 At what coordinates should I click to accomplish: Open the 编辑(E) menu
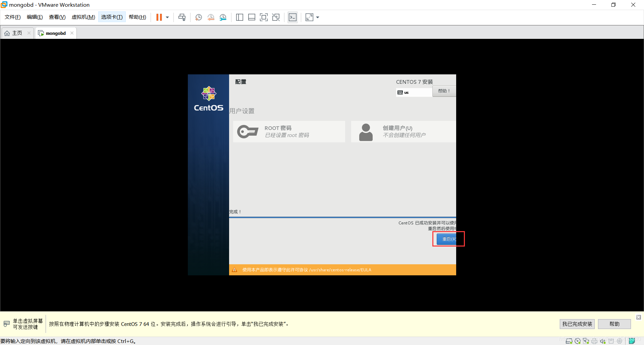tap(35, 17)
